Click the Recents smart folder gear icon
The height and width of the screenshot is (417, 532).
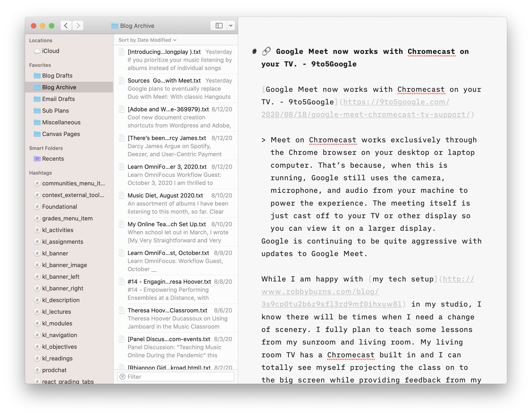(x=37, y=159)
